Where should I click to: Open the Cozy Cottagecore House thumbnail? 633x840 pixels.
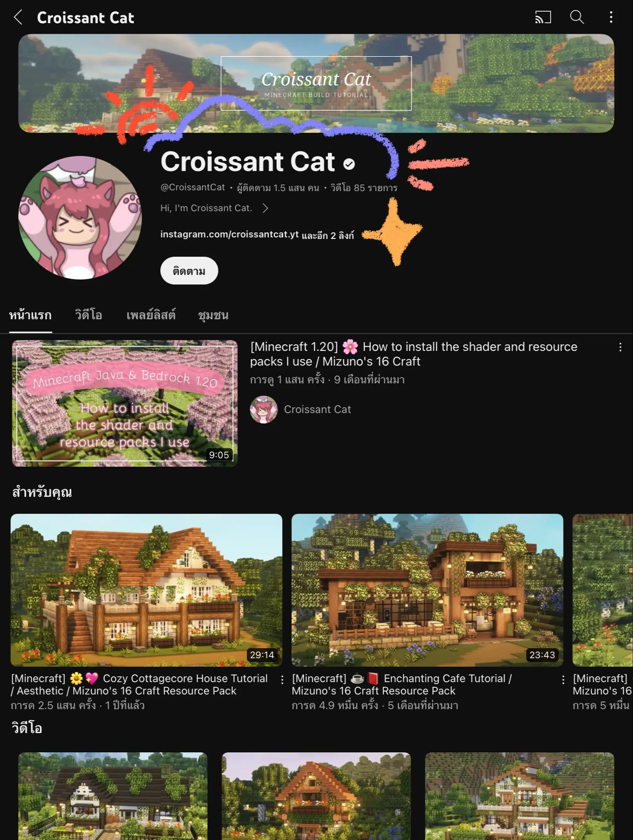146,590
